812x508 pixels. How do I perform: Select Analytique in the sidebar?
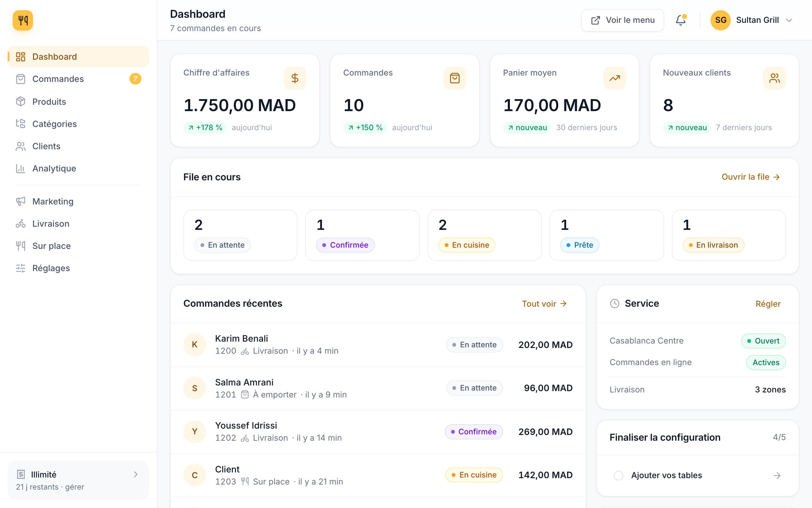(x=78, y=168)
